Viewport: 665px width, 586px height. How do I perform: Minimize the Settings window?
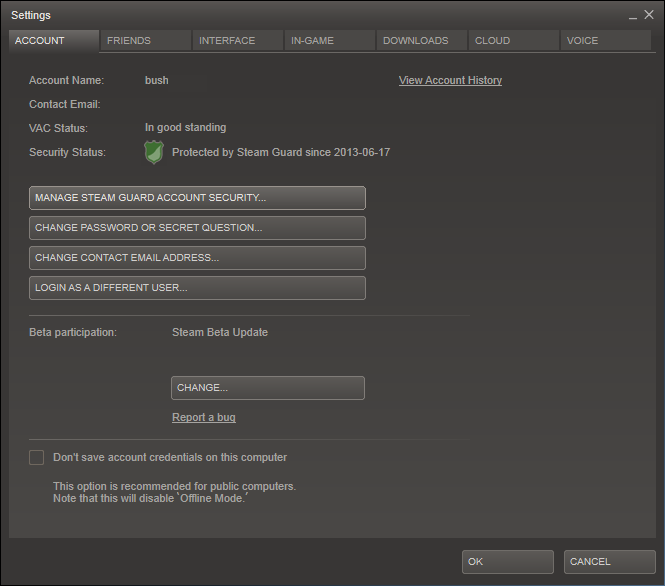[633, 16]
